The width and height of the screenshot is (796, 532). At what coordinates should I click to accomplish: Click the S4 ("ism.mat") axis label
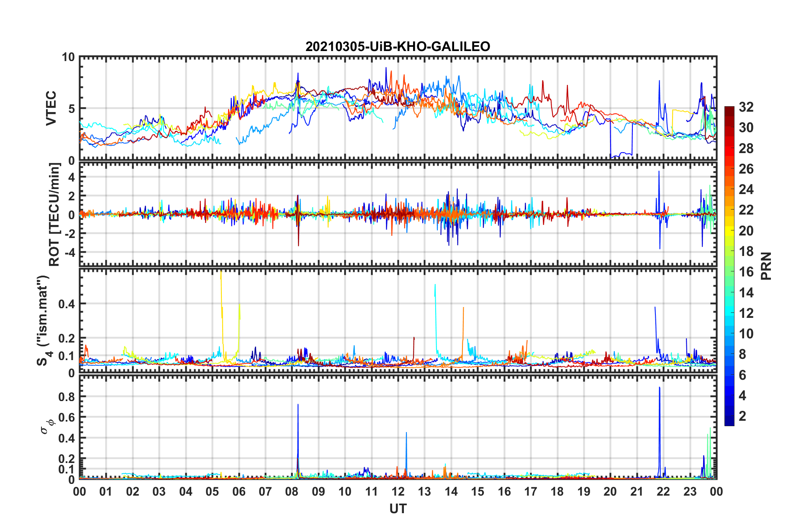click(44, 320)
